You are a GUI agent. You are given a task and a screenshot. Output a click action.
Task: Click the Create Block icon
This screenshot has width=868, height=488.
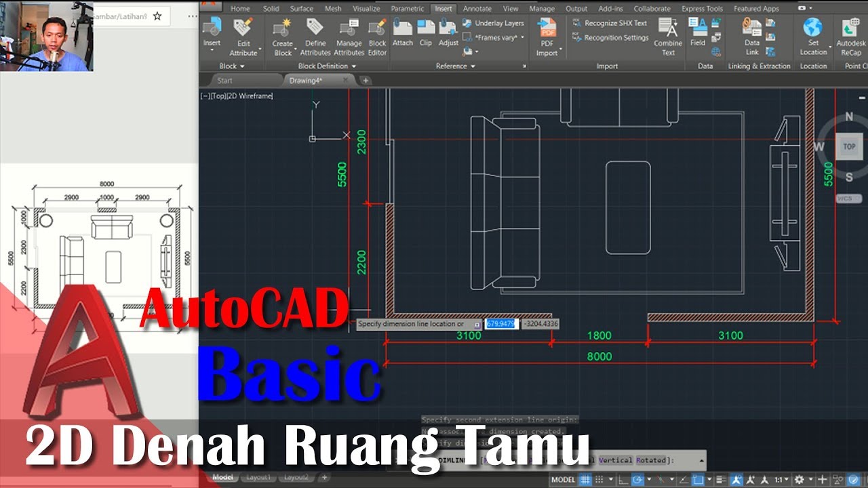283,28
